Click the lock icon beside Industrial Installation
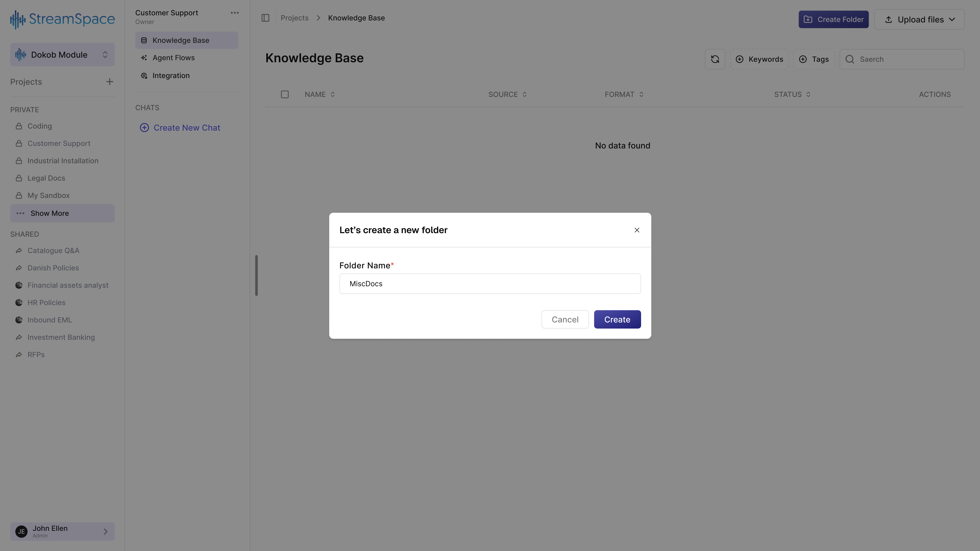The width and height of the screenshot is (980, 551). pyautogui.click(x=19, y=161)
